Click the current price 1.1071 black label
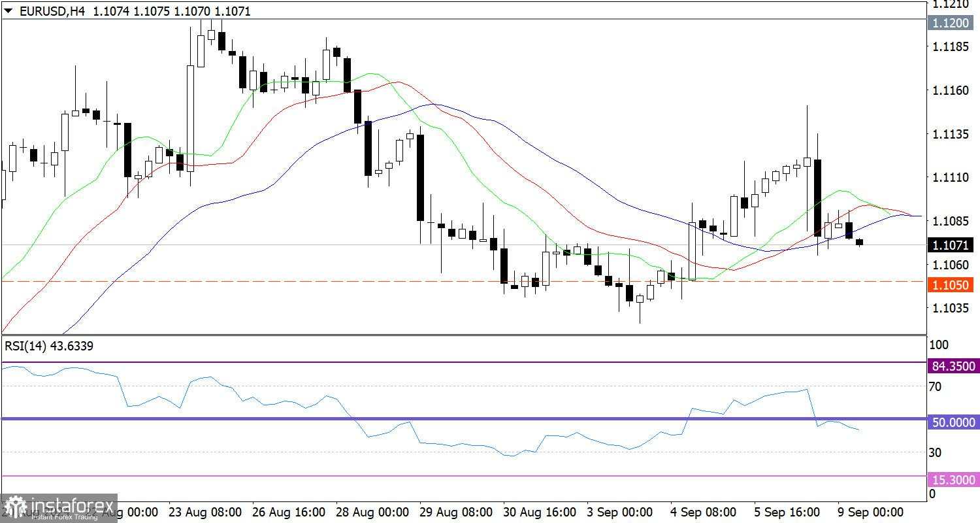The height and width of the screenshot is (523, 980). click(x=951, y=245)
